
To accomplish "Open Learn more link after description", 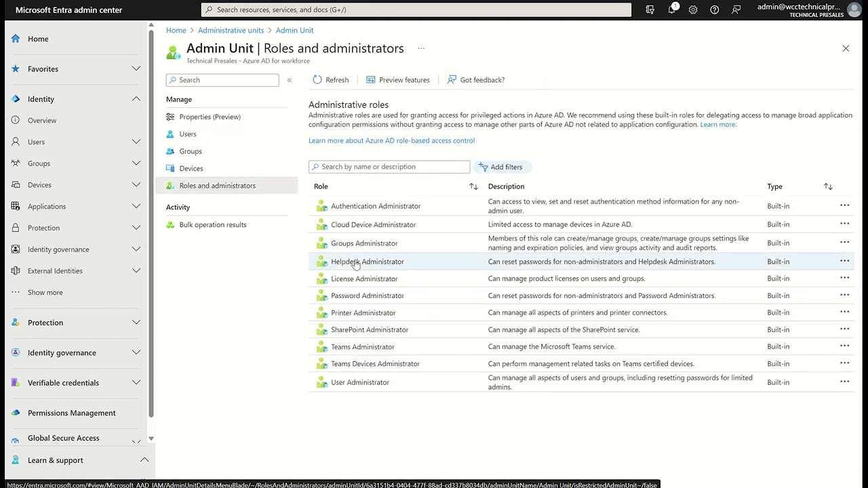I will (717, 125).
